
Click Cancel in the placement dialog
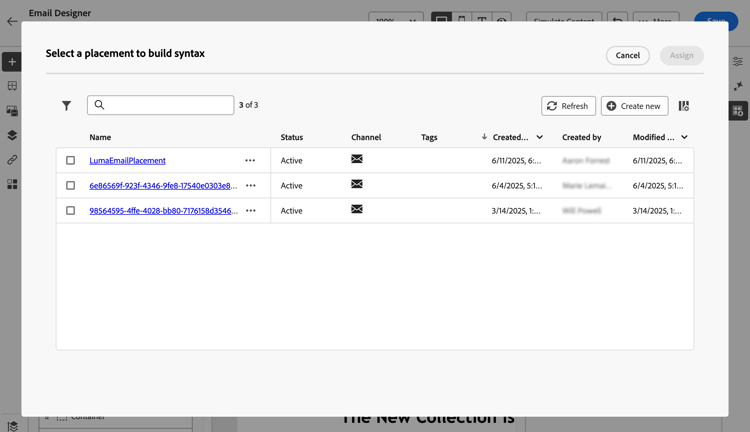[x=628, y=55]
